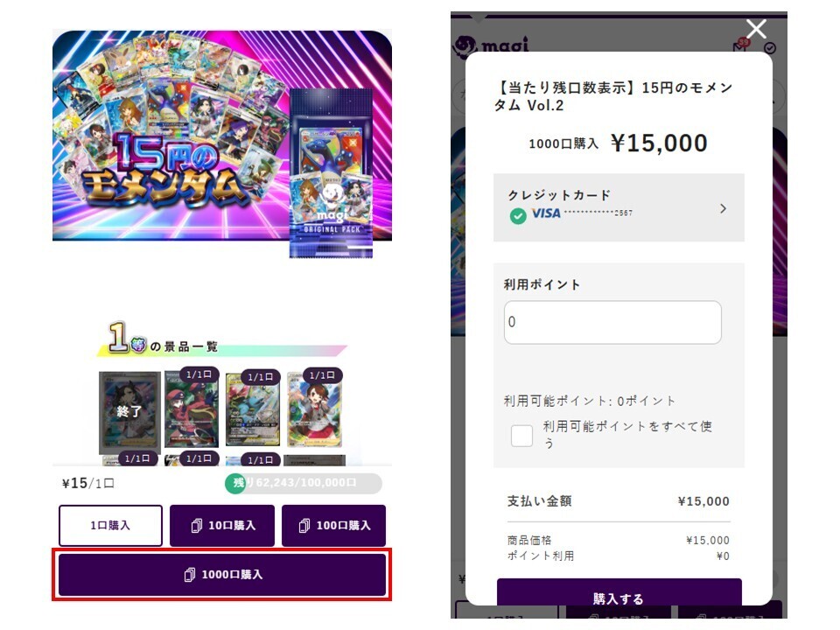Select the 終了 sold-out prize card thumbnail
Viewport: 840px width, 630px height.
pyautogui.click(x=130, y=411)
